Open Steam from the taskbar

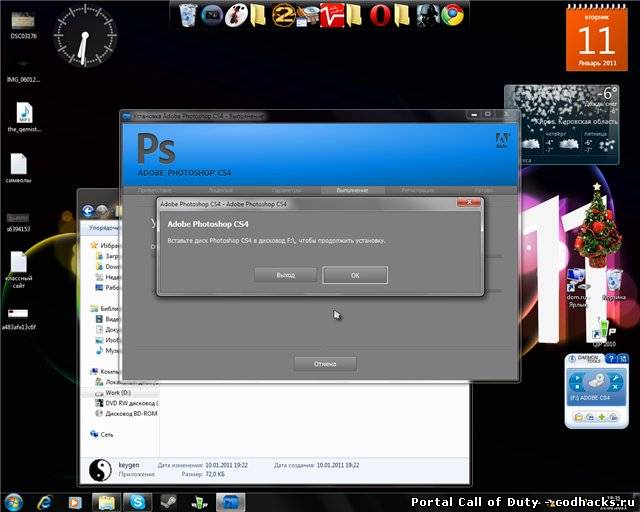[x=168, y=502]
